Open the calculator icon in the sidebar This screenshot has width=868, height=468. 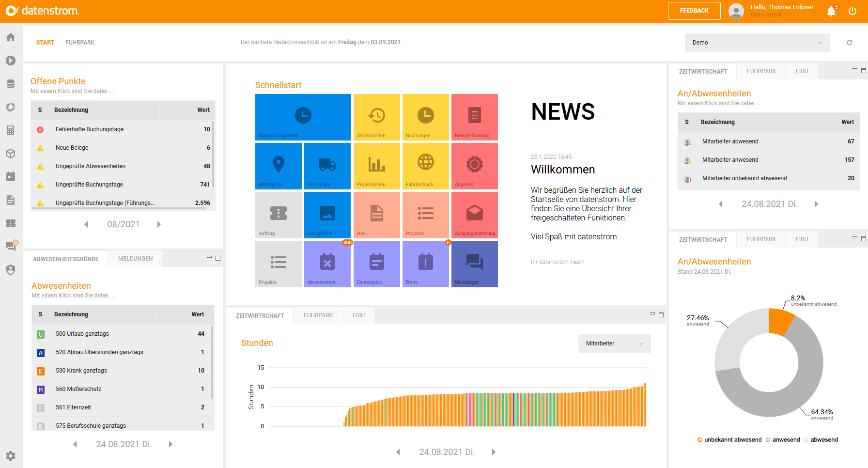point(10,130)
